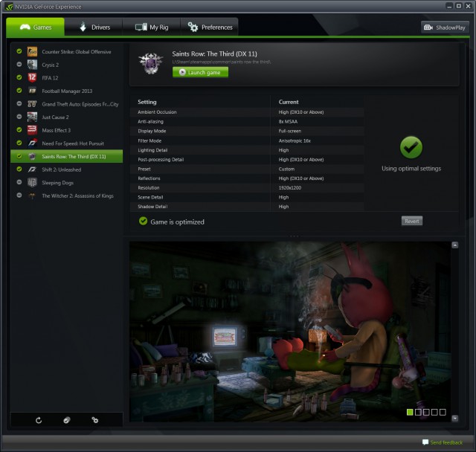
Task: Switch to the Drivers tab
Action: (94, 28)
